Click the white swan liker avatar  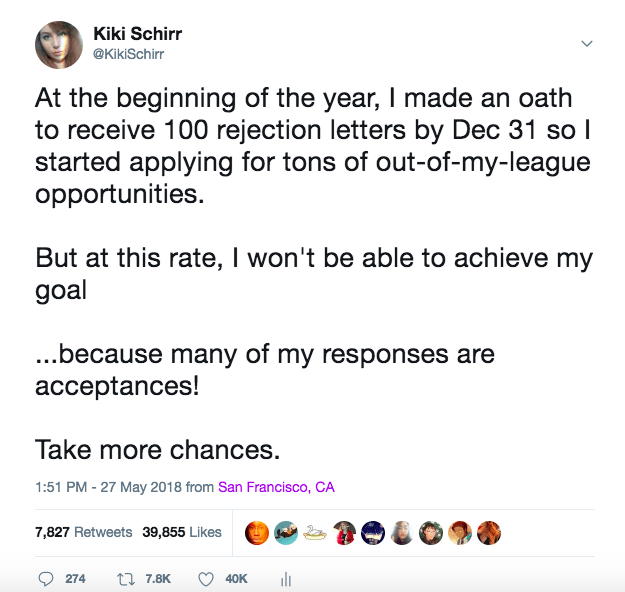pos(315,533)
